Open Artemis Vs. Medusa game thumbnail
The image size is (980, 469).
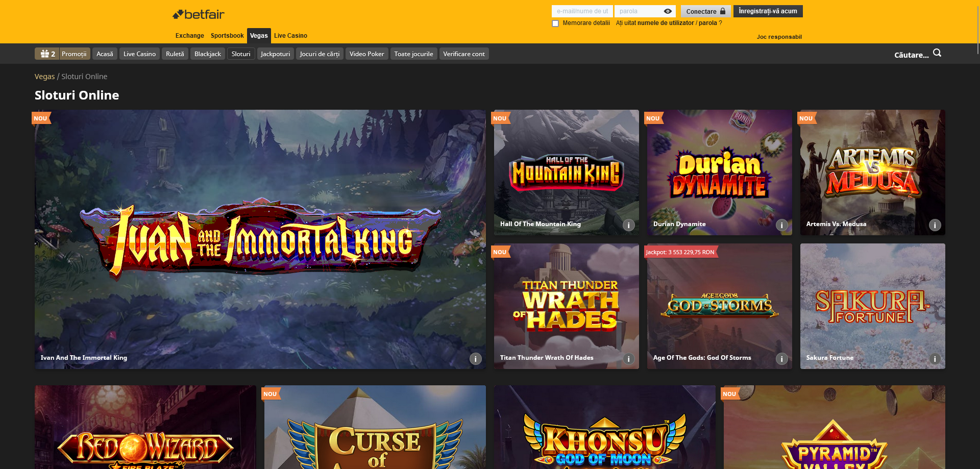[x=873, y=172]
